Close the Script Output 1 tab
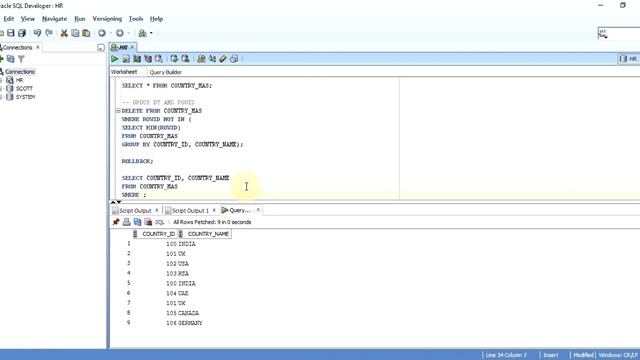640x360 pixels. [x=214, y=210]
